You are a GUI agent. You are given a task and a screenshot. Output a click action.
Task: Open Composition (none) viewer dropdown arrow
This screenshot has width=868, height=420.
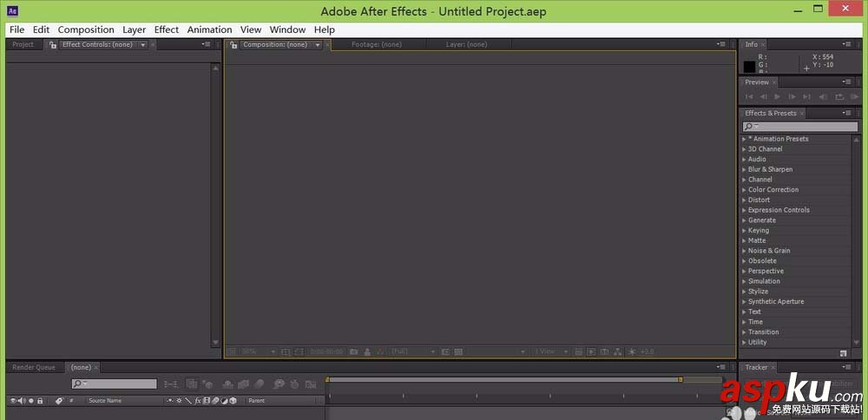[318, 45]
